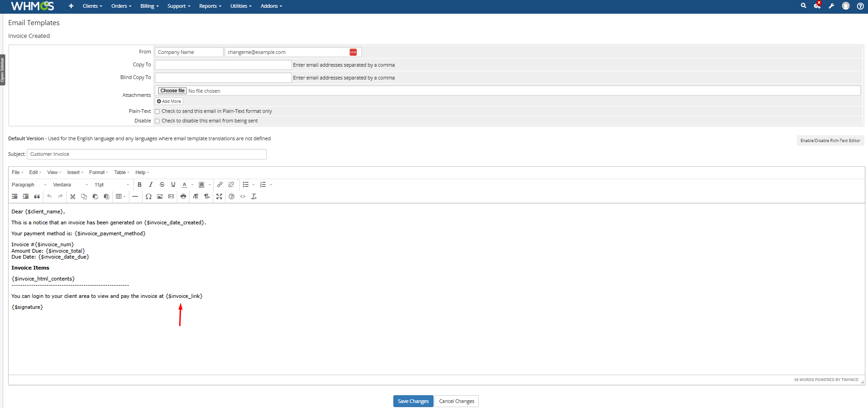
Task: Check the Disable email checkbox
Action: [x=157, y=121]
